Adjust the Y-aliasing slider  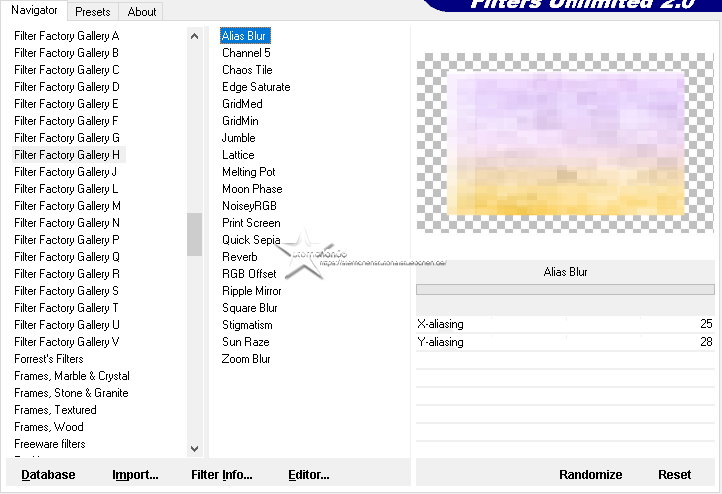[x=565, y=342]
